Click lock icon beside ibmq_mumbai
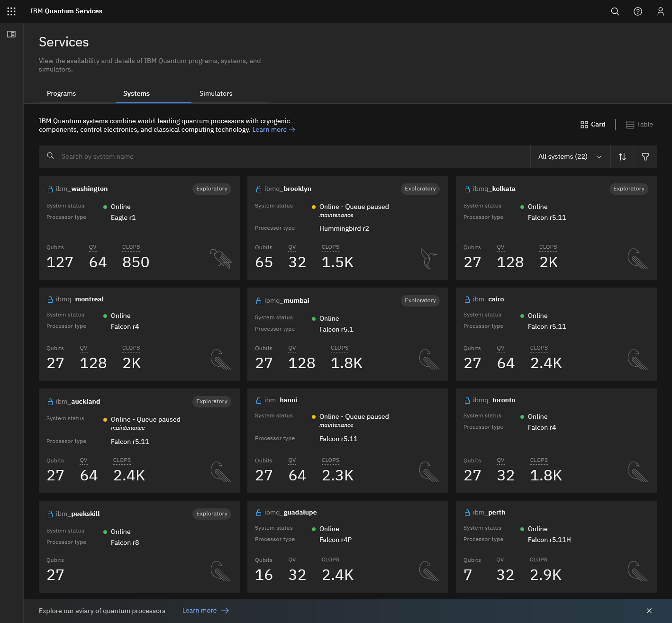This screenshot has height=623, width=672. click(x=259, y=301)
